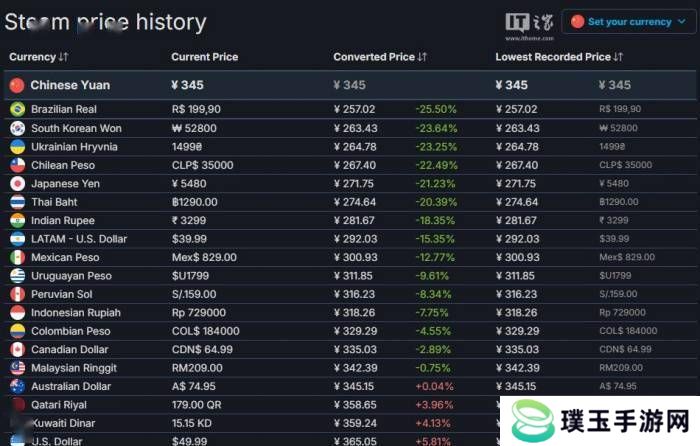Click the Current Price column header
Viewport: 700px width, 446px height.
(x=204, y=57)
